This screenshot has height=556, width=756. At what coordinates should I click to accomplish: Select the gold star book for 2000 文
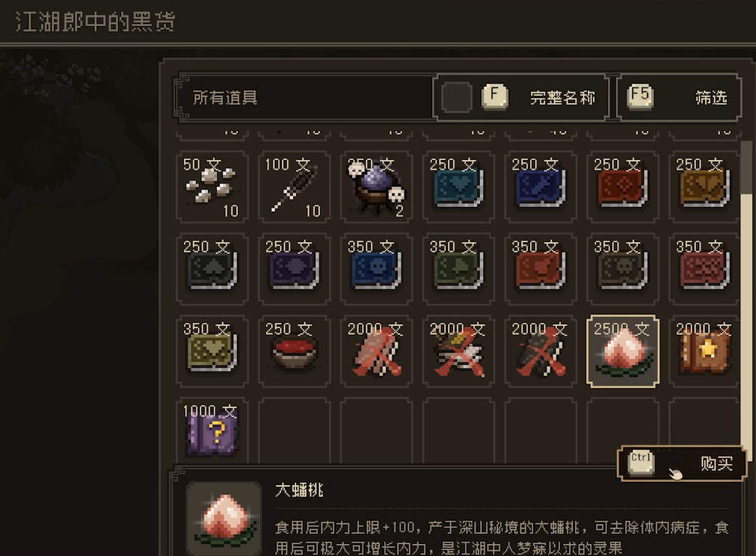tap(704, 352)
